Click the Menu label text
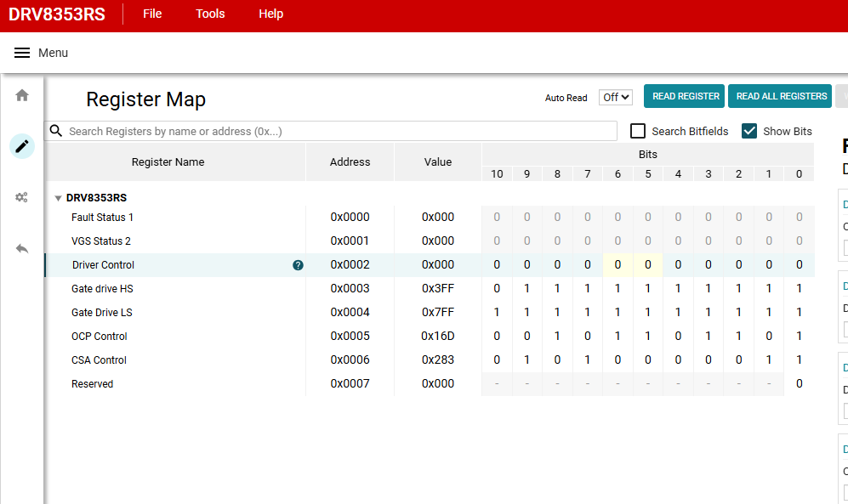This screenshot has width=848, height=504. tap(53, 53)
